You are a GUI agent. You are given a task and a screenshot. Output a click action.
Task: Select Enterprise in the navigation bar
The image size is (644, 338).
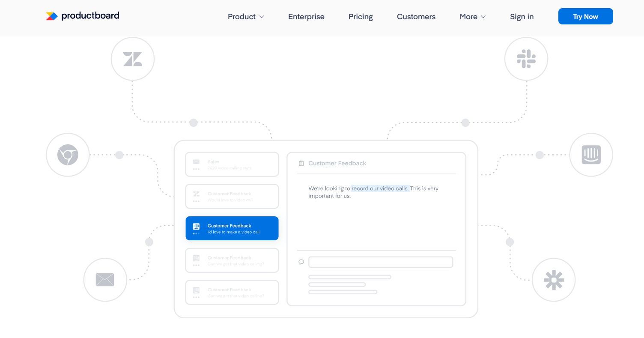pos(306,17)
